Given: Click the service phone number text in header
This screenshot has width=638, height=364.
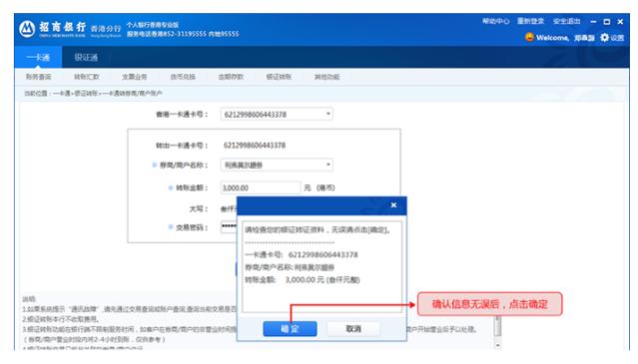Looking at the screenshot, I should click(183, 34).
